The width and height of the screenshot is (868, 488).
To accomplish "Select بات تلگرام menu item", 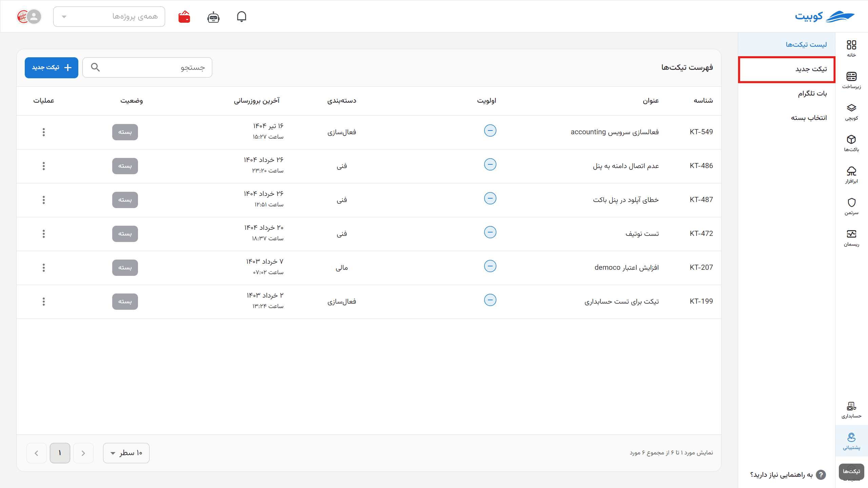I will 787,94.
